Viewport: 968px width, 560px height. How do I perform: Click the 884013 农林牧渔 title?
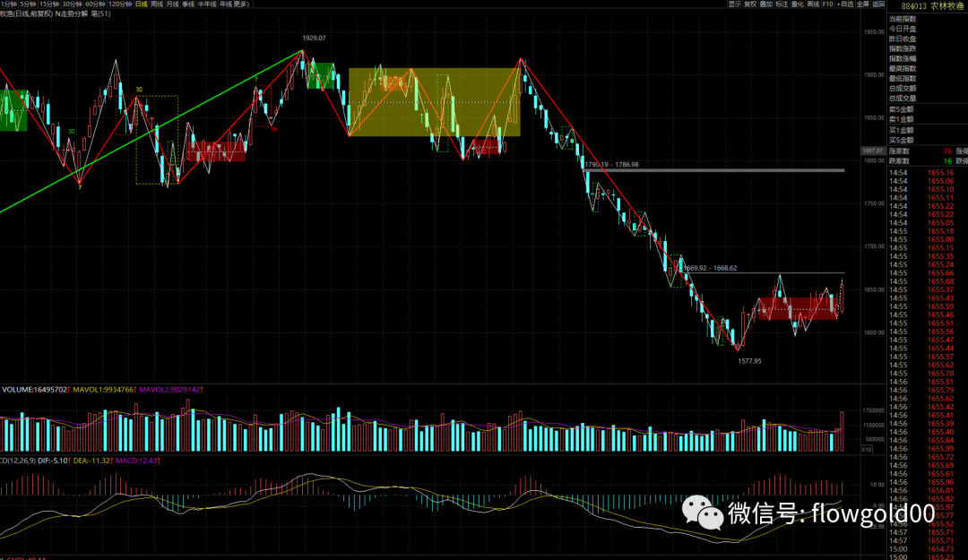932,6
